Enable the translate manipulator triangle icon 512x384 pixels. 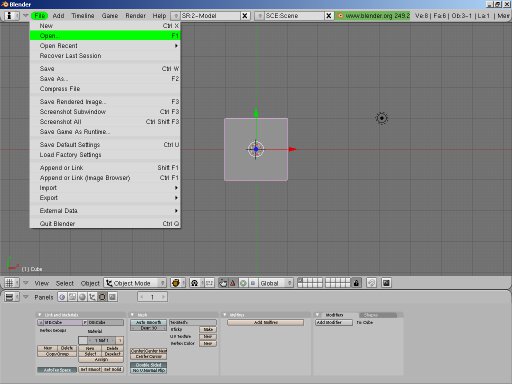233,283
